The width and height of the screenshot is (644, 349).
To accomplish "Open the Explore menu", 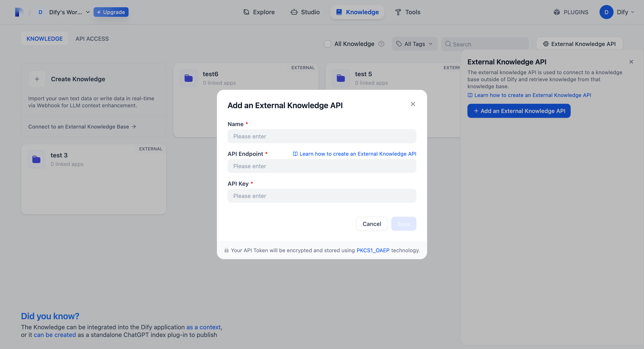I will pyautogui.click(x=259, y=12).
